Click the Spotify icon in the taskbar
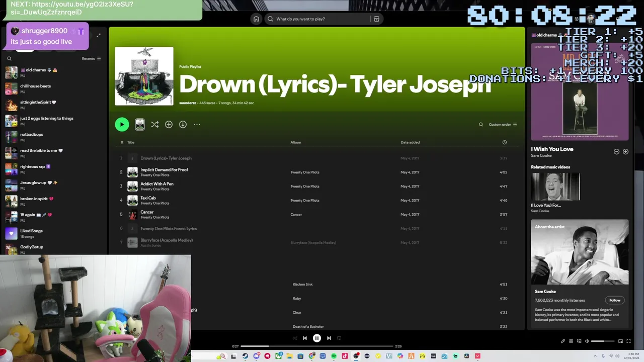 (334, 356)
